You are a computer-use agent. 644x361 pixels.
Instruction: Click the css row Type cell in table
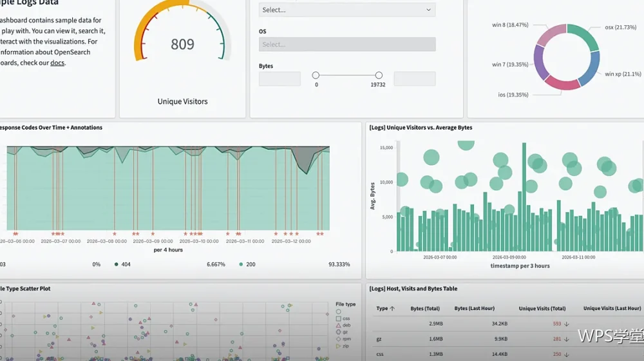click(x=380, y=355)
